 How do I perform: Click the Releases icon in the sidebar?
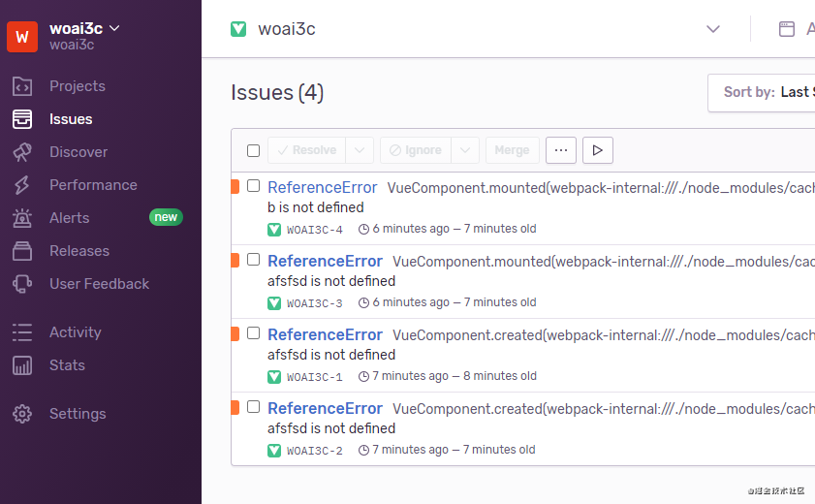pyautogui.click(x=22, y=251)
